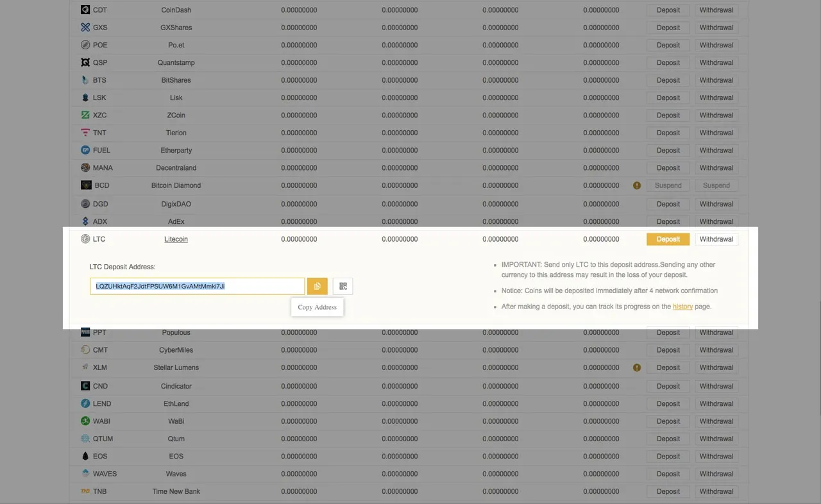Click Withdrawal for GXS

pyautogui.click(x=716, y=28)
